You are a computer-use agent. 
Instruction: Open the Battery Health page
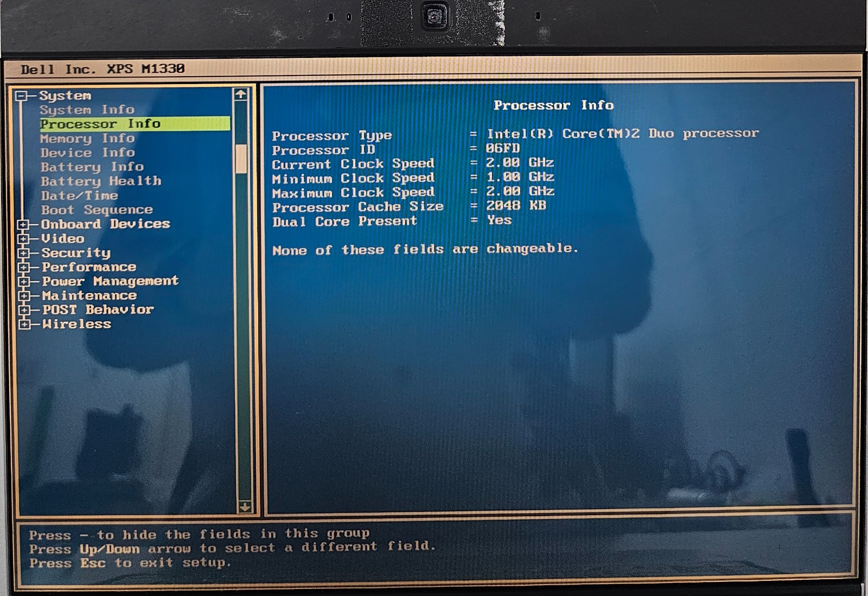click(101, 181)
